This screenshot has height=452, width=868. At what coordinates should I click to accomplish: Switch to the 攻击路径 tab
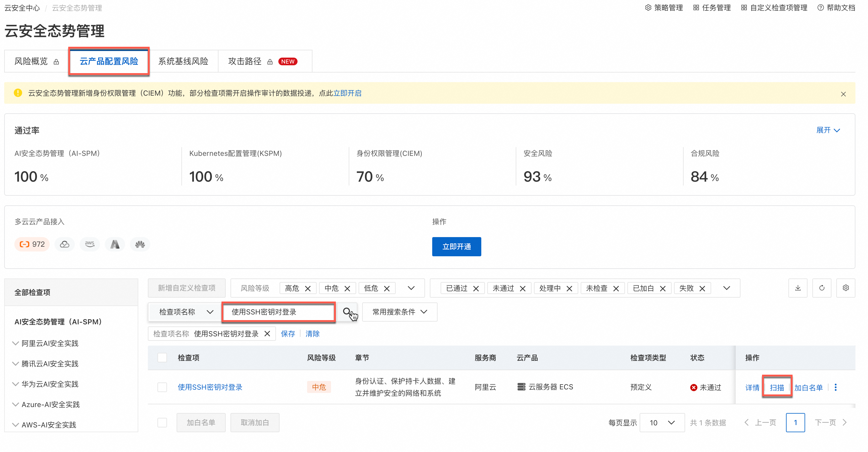click(x=245, y=61)
